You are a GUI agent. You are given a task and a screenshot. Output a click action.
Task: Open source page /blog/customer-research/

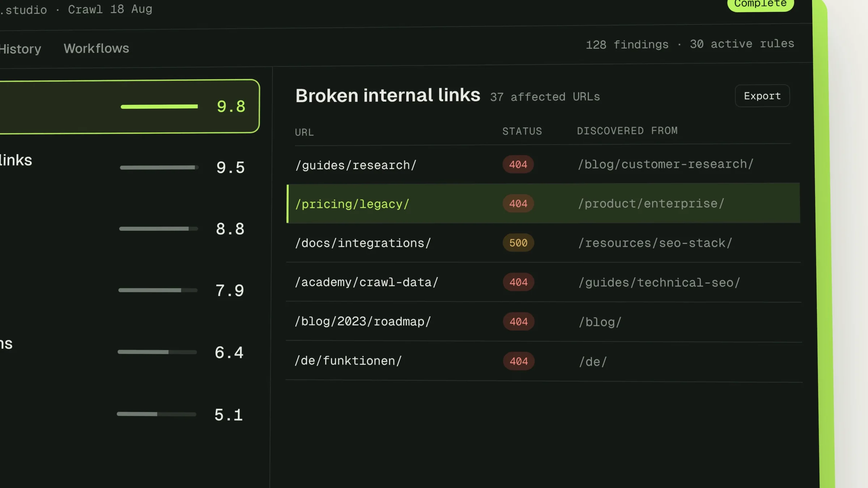[665, 164]
